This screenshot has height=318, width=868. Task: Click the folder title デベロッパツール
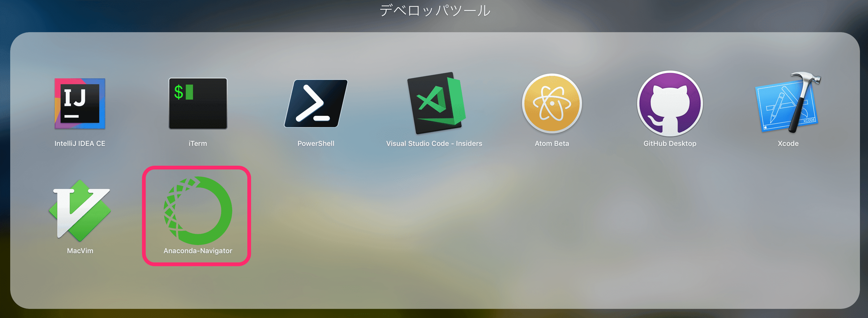pyautogui.click(x=435, y=11)
